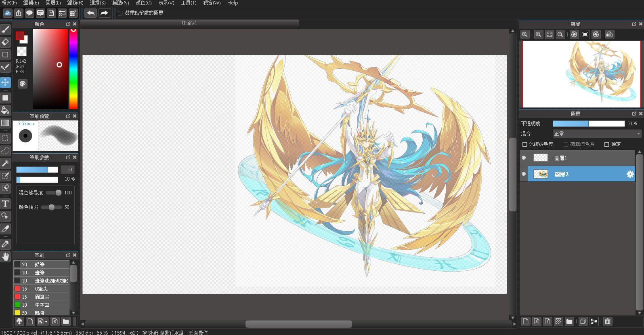
Task: Select the Gradient tool
Action: click(x=5, y=123)
